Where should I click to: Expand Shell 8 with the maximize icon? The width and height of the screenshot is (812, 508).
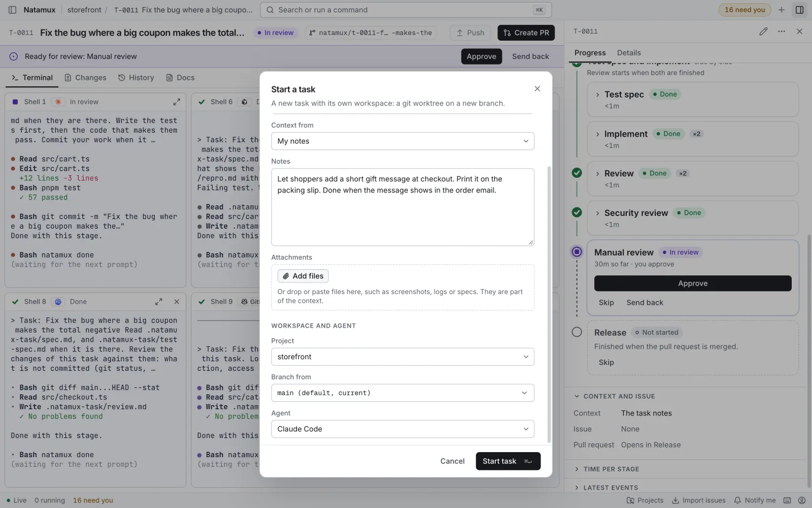(x=159, y=302)
